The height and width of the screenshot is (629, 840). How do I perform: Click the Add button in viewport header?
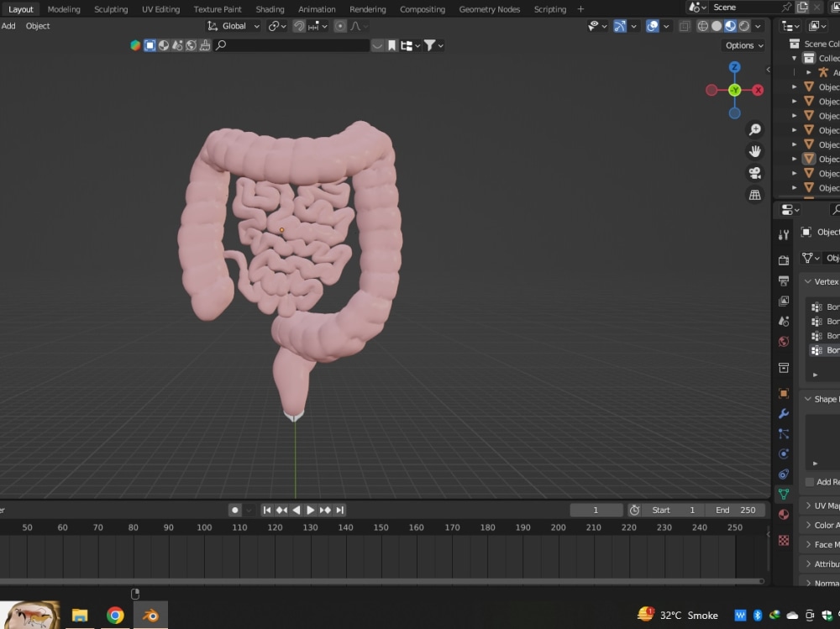click(x=8, y=26)
